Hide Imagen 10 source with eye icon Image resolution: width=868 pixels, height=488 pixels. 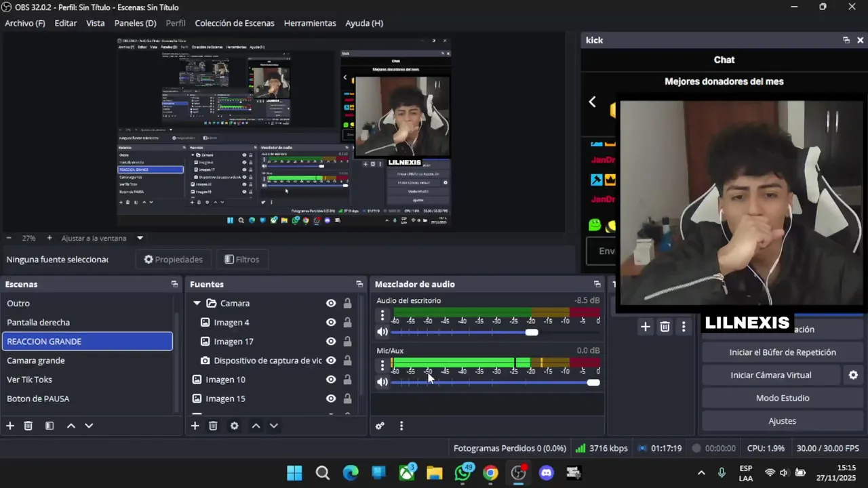331,380
